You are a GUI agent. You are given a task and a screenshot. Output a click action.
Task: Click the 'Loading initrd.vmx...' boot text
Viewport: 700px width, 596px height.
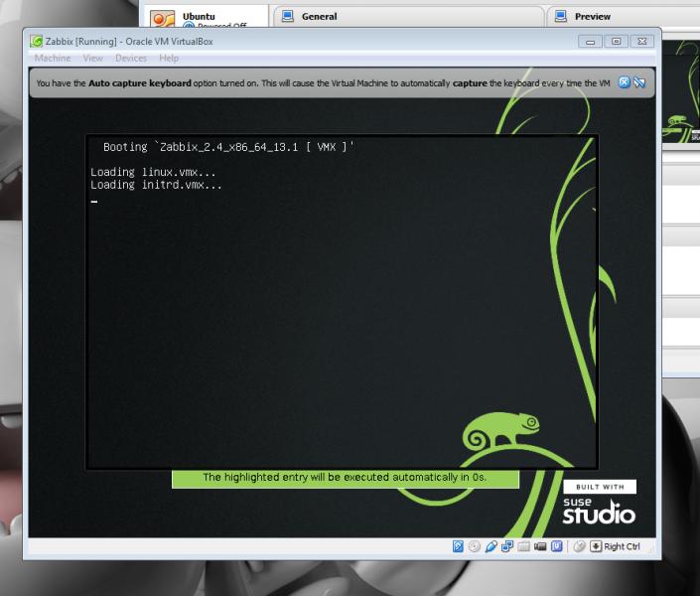156,185
